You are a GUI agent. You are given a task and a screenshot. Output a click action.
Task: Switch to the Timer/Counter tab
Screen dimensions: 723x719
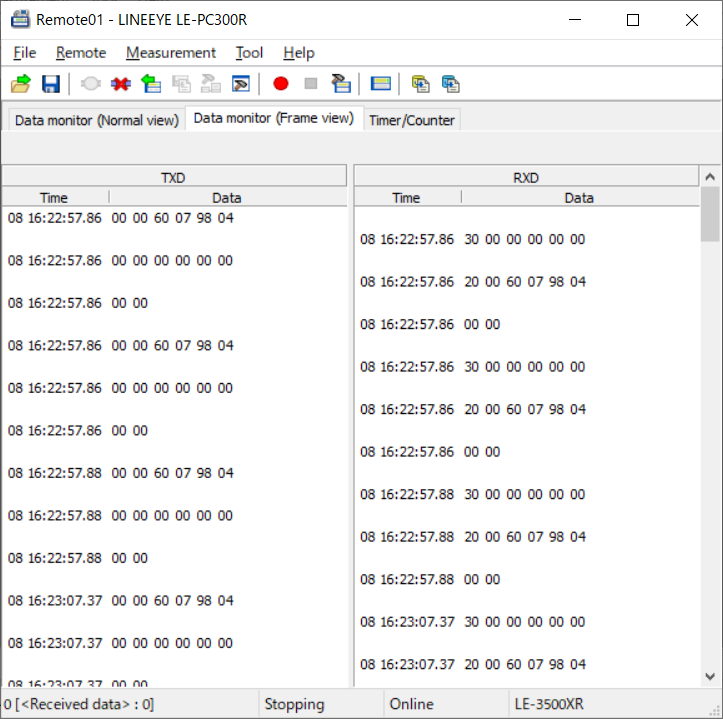coord(412,120)
